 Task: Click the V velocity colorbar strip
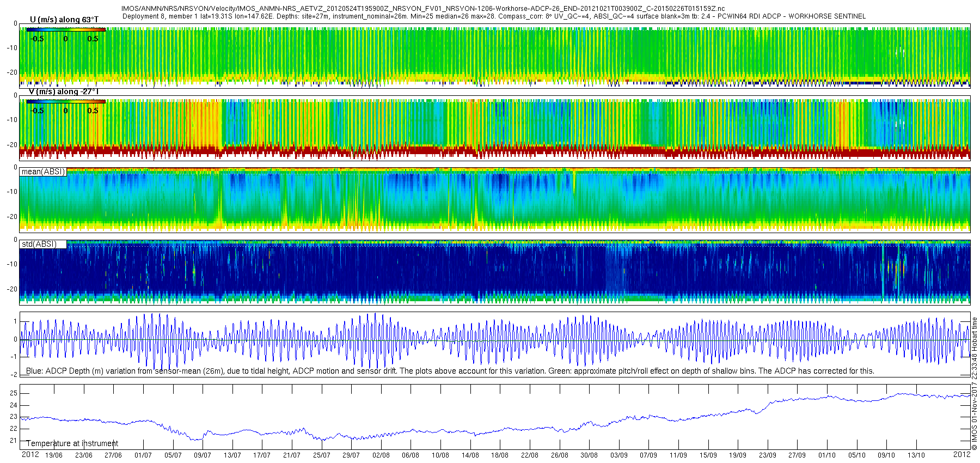click(66, 101)
